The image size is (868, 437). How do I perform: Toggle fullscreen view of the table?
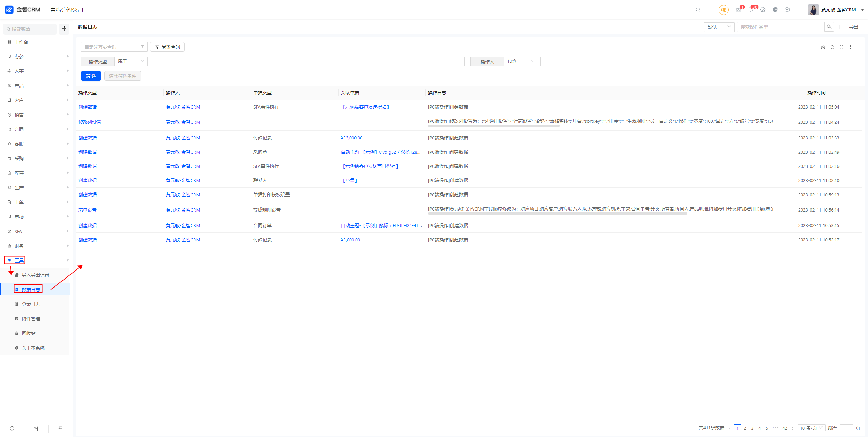[x=841, y=47]
